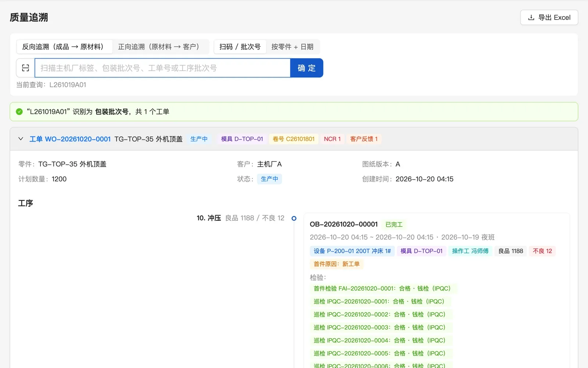This screenshot has width=588, height=368.
Task: Open the 客户反馈 1 tag
Action: coord(364,139)
